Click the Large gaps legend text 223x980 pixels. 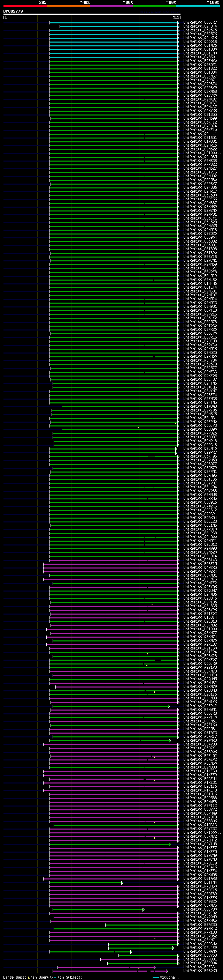43,977
